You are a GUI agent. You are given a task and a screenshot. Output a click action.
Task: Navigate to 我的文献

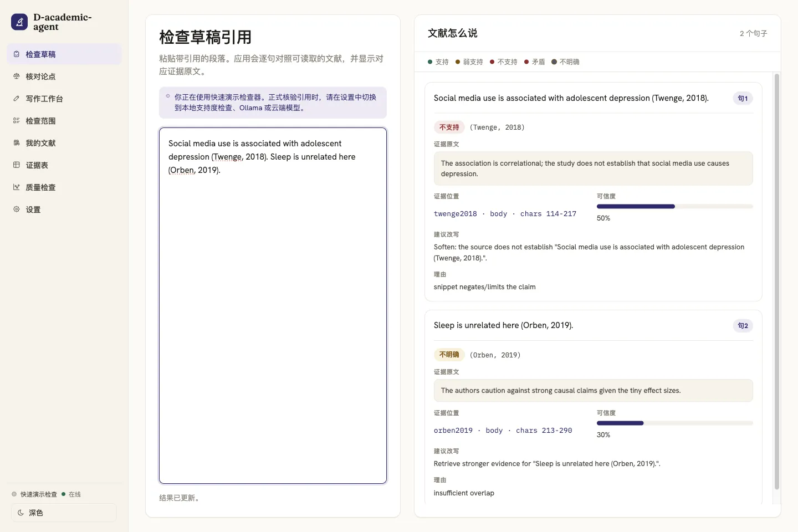[x=64, y=143]
